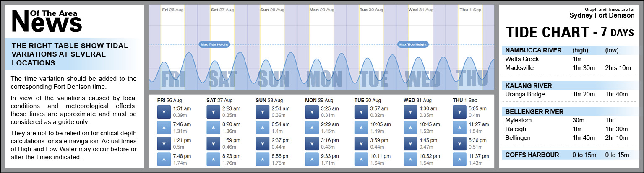Click the Max Tide Height label near Saturday

(x=214, y=44)
